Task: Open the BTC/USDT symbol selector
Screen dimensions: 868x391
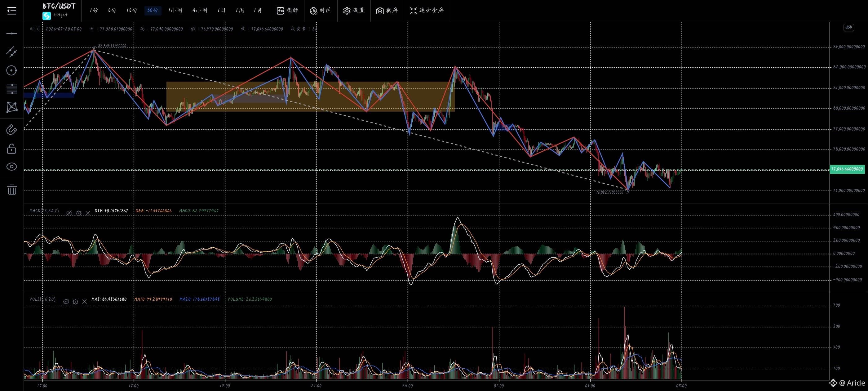Action: click(59, 6)
